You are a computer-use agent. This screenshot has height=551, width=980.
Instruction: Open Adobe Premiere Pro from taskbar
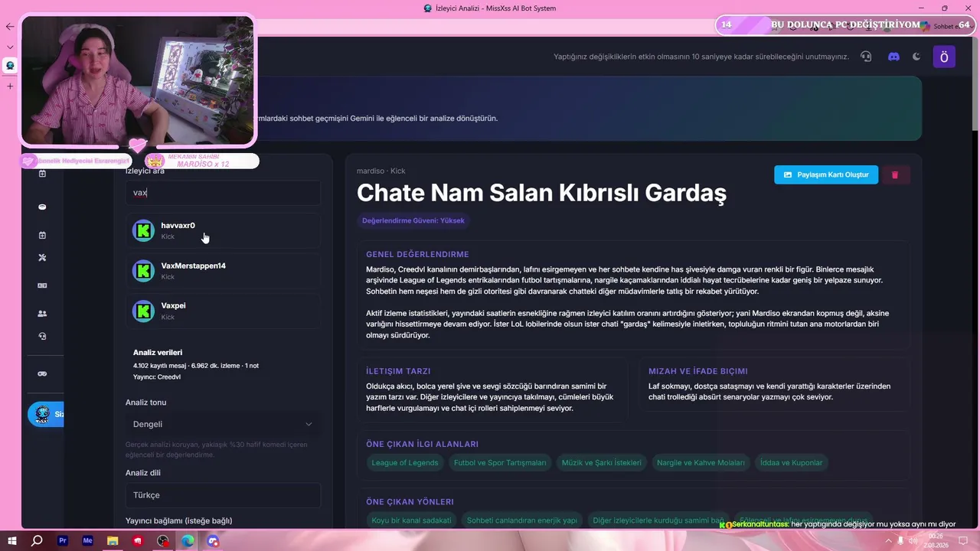point(63,541)
